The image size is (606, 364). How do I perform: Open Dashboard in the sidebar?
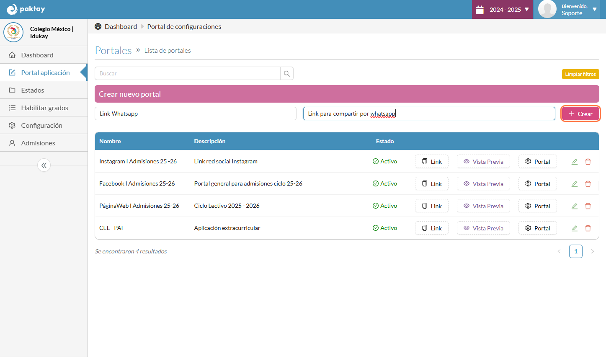(x=44, y=55)
